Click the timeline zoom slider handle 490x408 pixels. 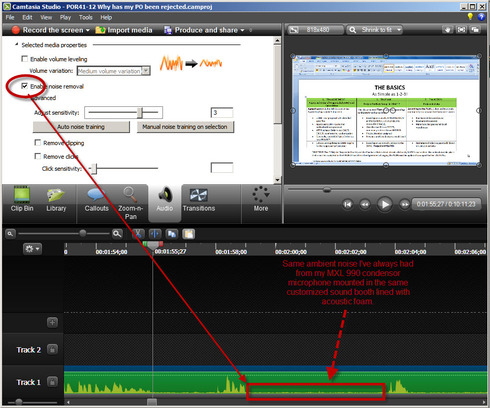83,233
